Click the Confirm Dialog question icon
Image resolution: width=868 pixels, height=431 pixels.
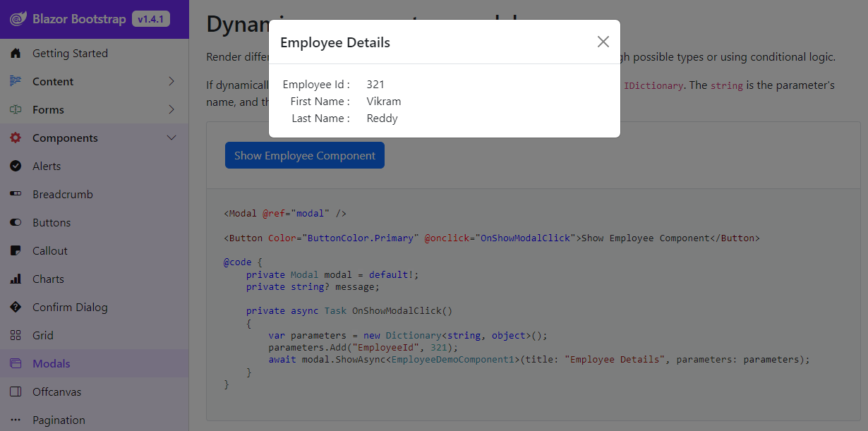16,307
